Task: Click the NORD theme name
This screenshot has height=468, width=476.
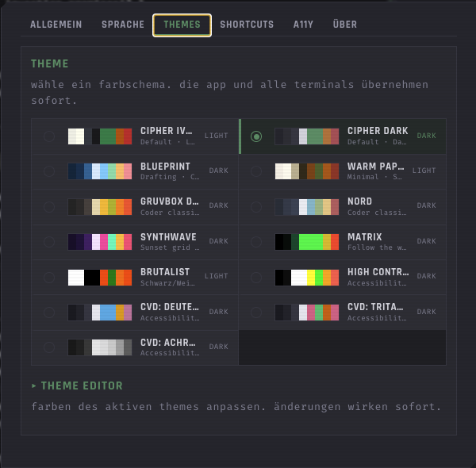Action: point(359,201)
